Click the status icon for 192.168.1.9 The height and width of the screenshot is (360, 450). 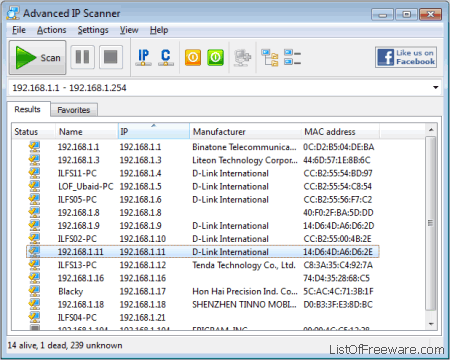point(34,225)
